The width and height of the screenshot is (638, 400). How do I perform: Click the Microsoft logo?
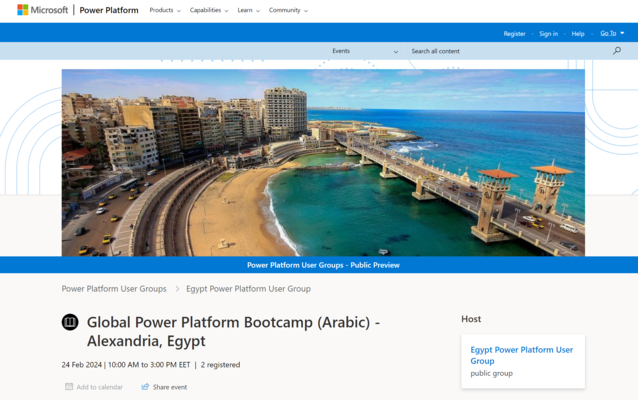43,10
